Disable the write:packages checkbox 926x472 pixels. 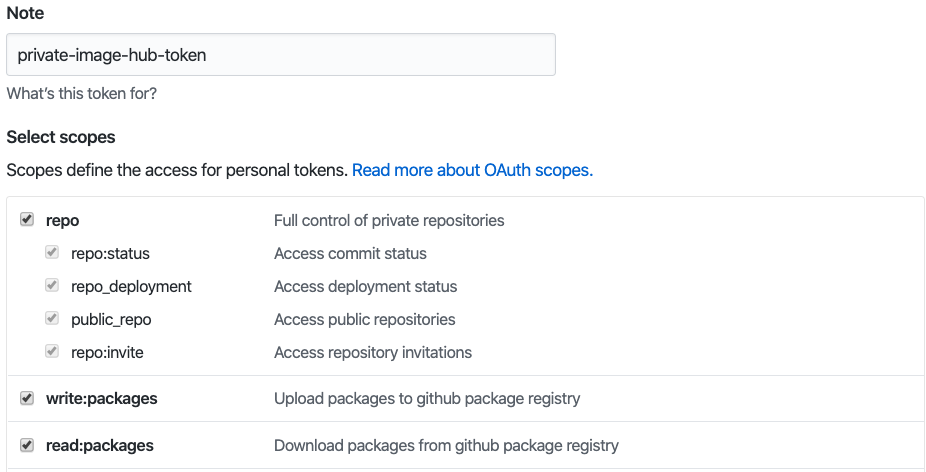coord(27,398)
